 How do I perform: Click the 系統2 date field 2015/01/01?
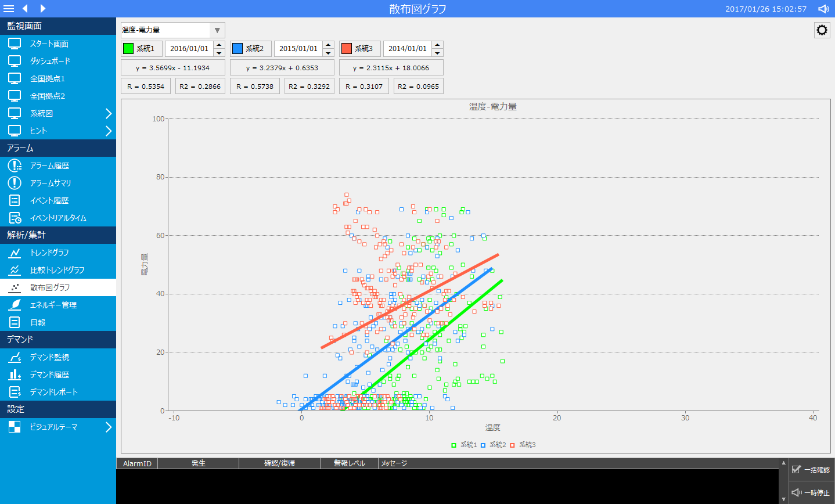298,49
